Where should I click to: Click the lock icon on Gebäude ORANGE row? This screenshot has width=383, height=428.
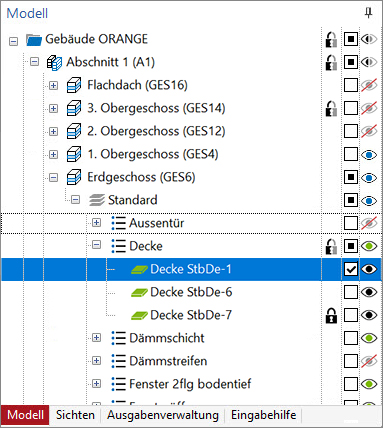click(331, 39)
